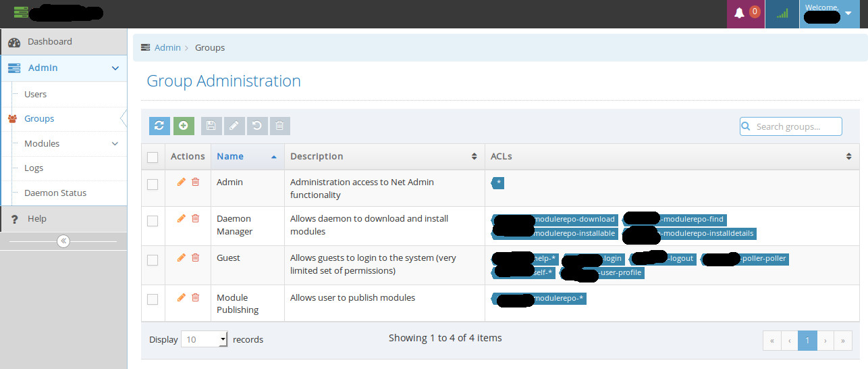Check the Admin group row checkbox
This screenshot has width=868, height=369.
tap(153, 184)
